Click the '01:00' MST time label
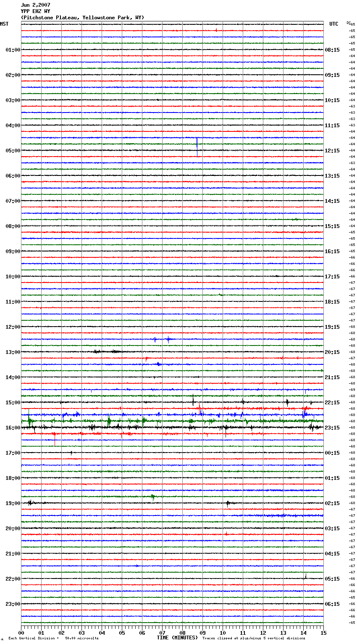This screenshot has width=357, height=644. [x=13, y=50]
